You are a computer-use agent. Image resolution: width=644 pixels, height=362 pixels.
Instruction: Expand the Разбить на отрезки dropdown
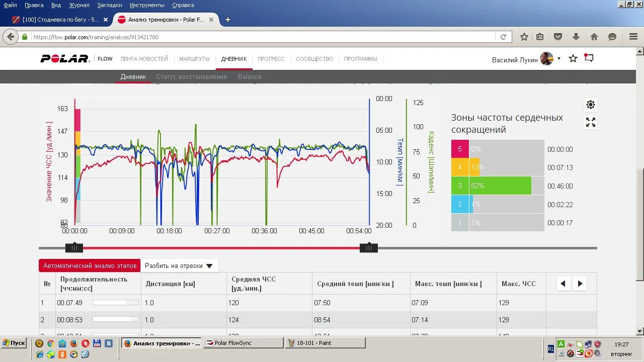click(x=179, y=265)
